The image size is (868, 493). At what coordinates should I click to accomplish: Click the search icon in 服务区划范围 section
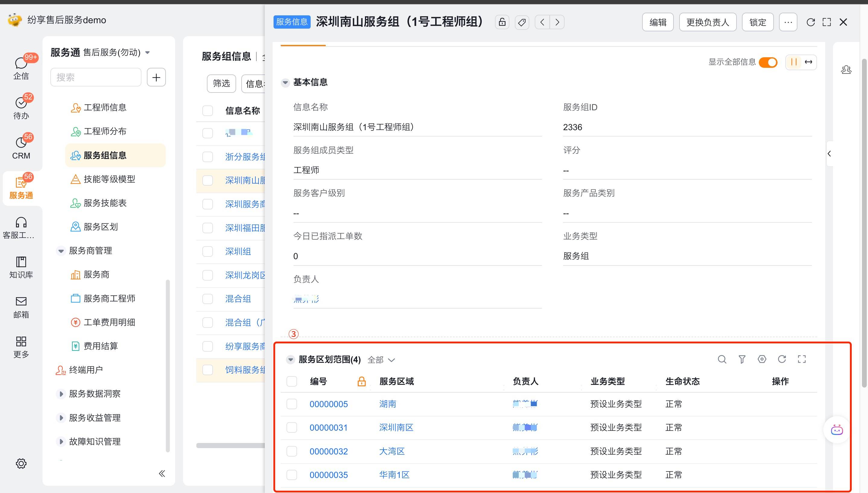point(722,359)
